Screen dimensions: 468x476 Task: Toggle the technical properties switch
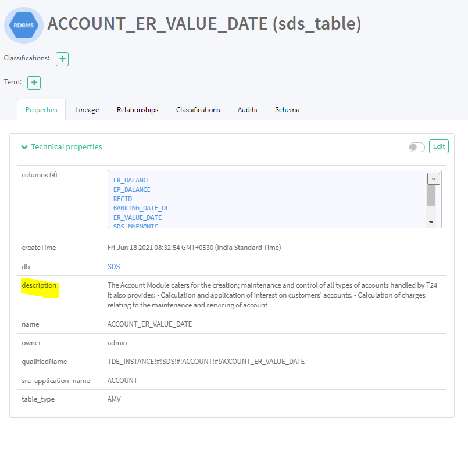tap(417, 147)
